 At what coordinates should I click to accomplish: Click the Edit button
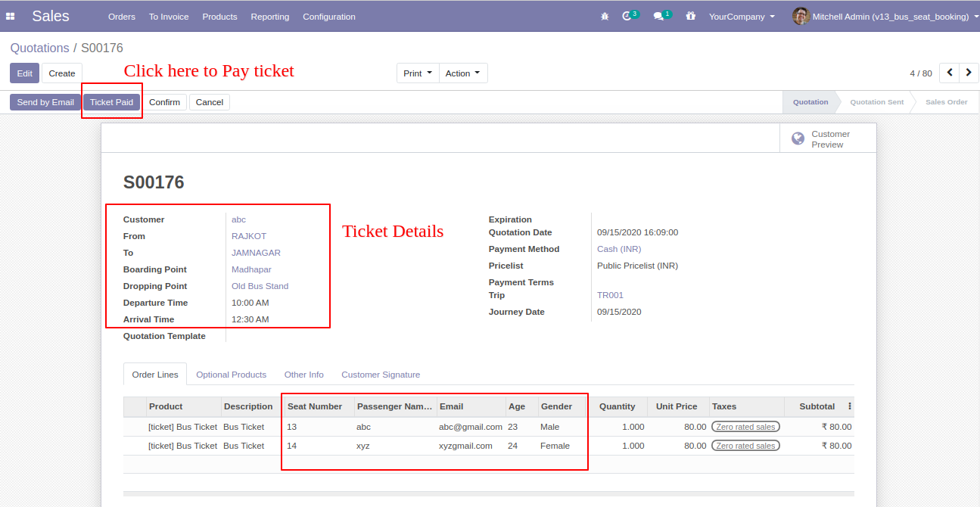click(x=25, y=73)
